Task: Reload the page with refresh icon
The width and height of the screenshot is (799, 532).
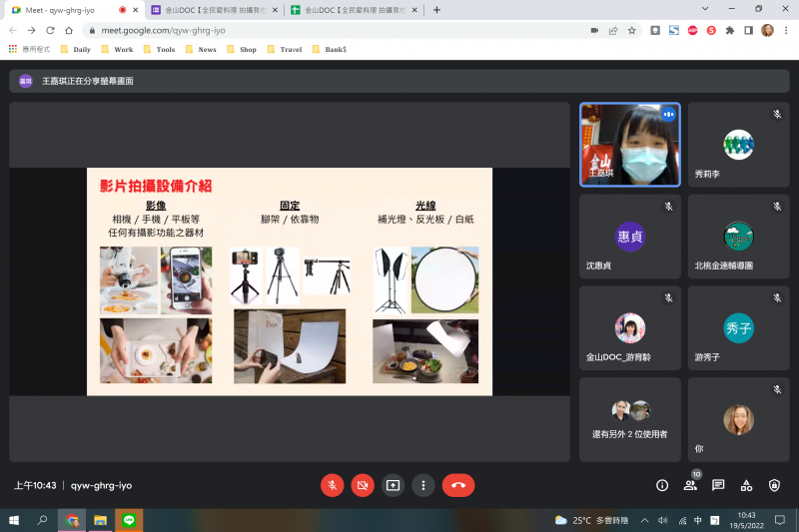Action: [50, 31]
